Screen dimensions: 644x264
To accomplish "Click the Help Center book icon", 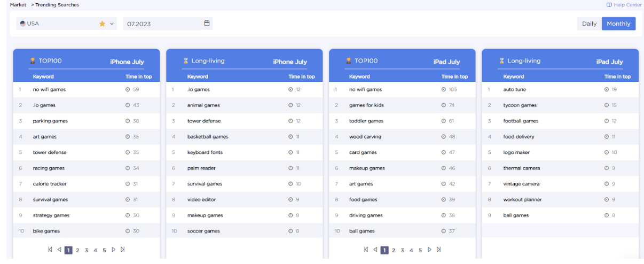I will coord(609,5).
